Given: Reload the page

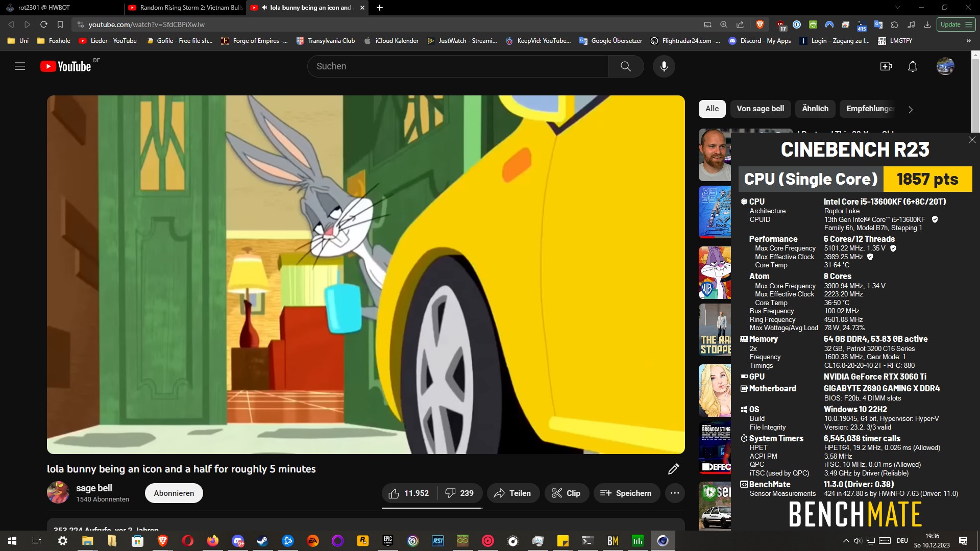Looking at the screenshot, I should pyautogui.click(x=44, y=24).
